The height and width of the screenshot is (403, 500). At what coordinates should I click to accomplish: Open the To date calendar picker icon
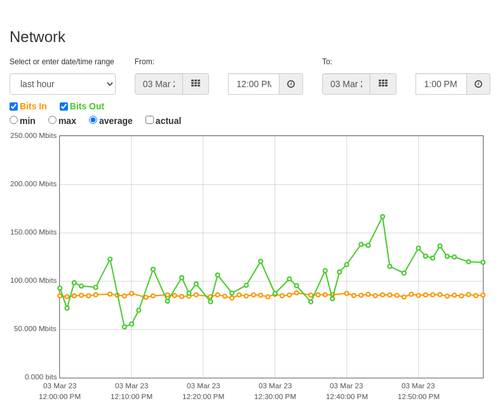(383, 84)
